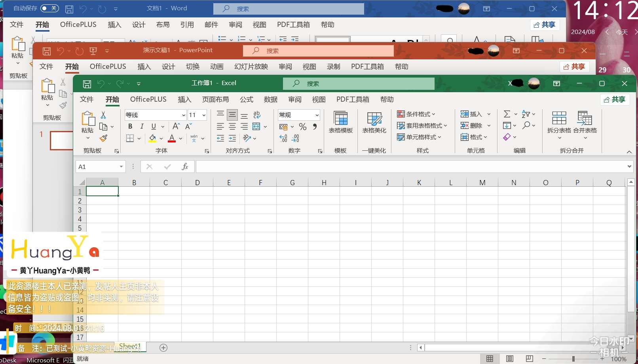Open Excel 文件 menu
Viewport: 638px width, 364px height.
coord(87,99)
